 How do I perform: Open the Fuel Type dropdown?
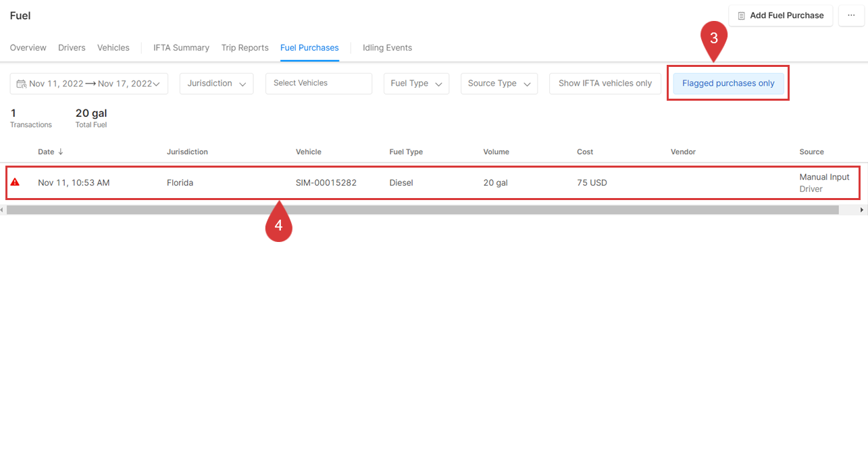[x=415, y=84]
